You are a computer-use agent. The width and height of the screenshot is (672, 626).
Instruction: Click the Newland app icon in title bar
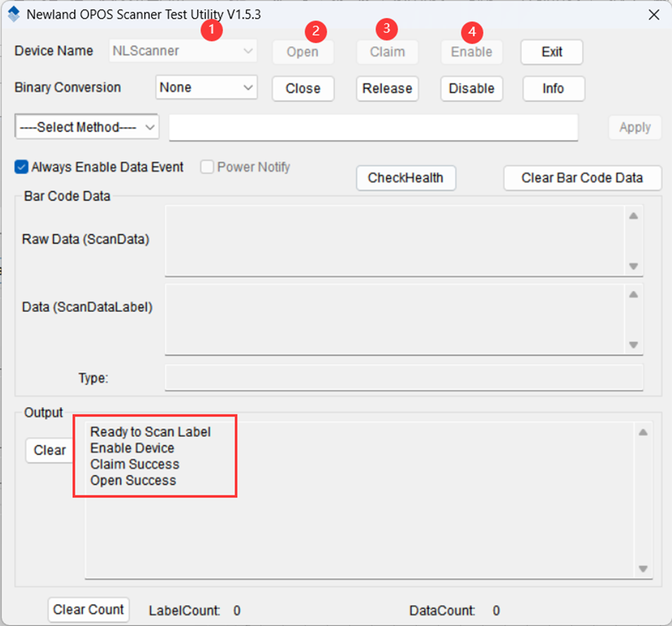[14, 14]
